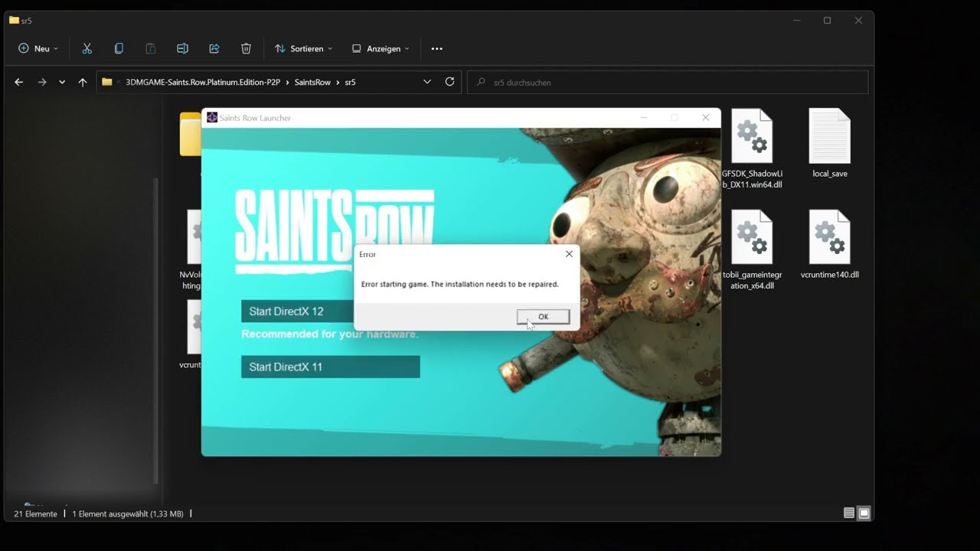Click the Saints Row Launcher title icon
This screenshot has height=551, width=980.
212,118
